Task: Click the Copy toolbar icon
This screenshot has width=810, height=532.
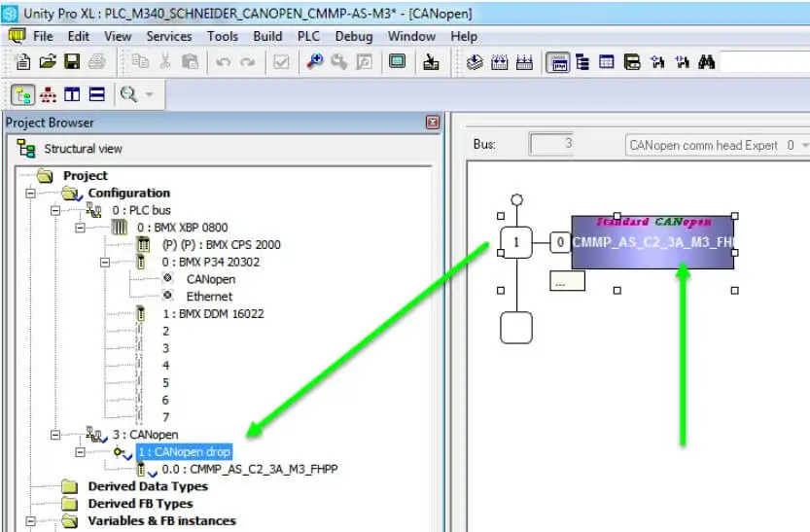Action: coord(140,62)
